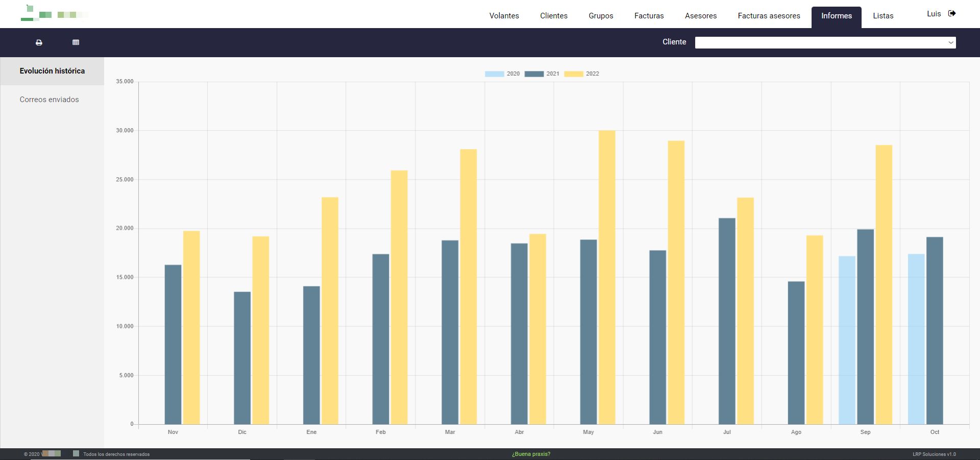Select Evolución histórica in the sidebar

tap(52, 71)
